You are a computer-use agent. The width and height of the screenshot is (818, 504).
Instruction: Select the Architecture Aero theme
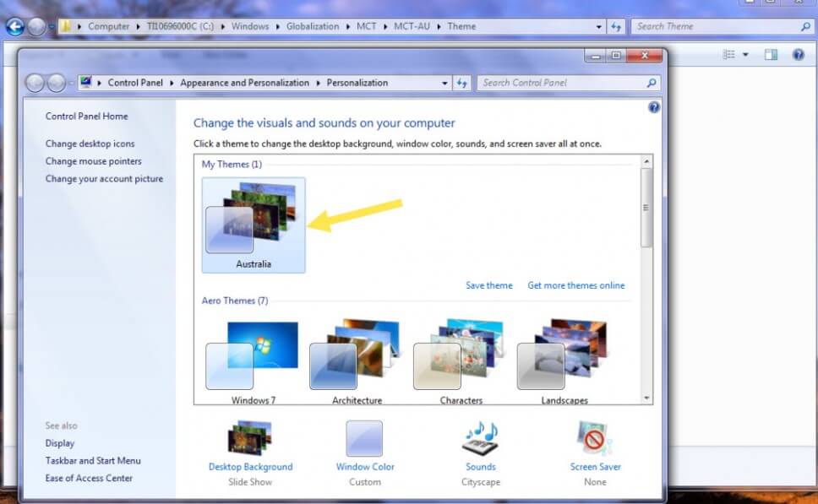click(357, 361)
